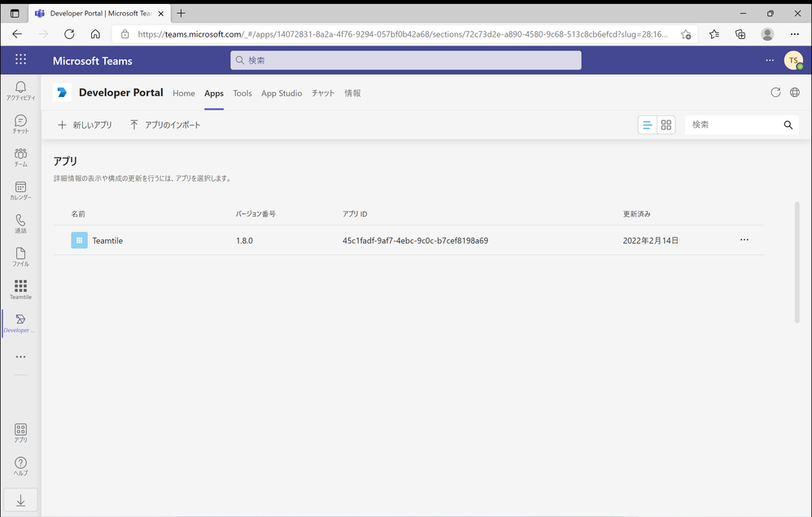The image size is (812, 517).
Task: Click the download desktop app icon
Action: [20, 501]
